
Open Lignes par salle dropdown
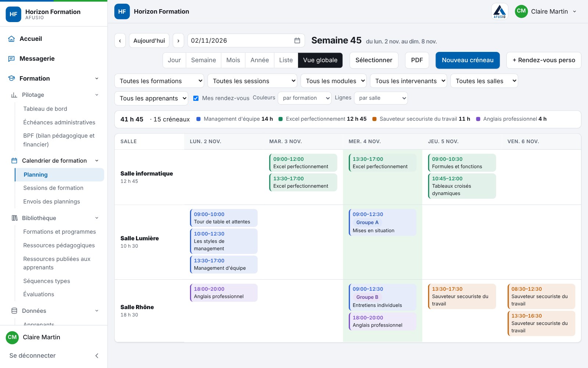point(381,98)
